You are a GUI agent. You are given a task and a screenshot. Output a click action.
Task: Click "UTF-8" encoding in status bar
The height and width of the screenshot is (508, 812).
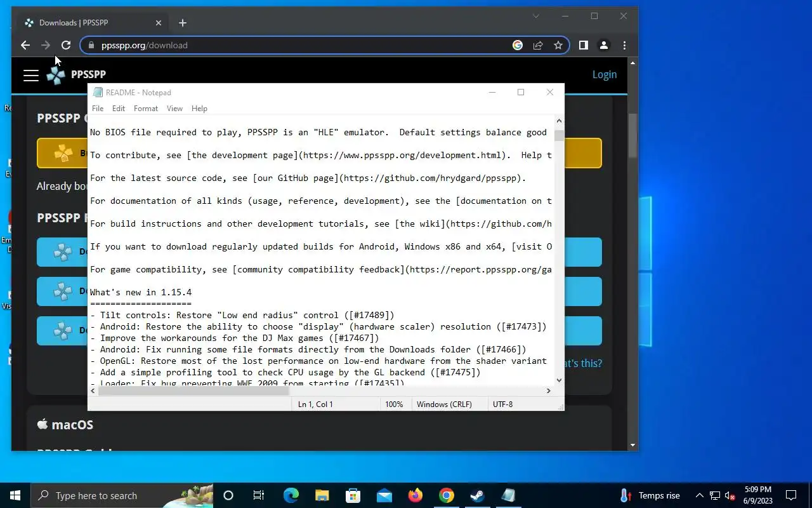click(502, 404)
